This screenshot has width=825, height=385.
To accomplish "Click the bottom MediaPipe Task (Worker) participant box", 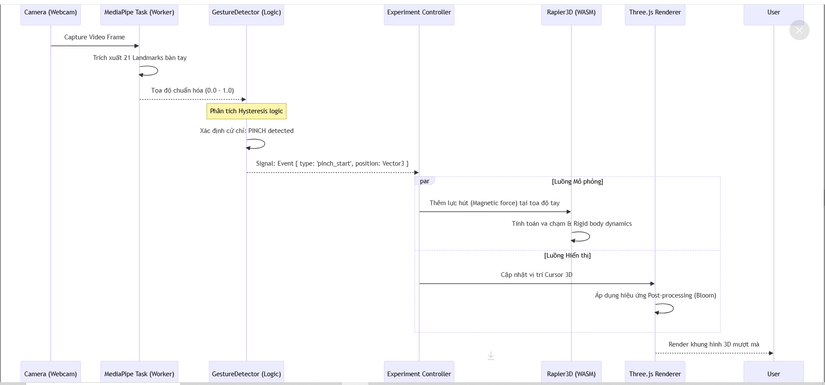I will [x=139, y=371].
